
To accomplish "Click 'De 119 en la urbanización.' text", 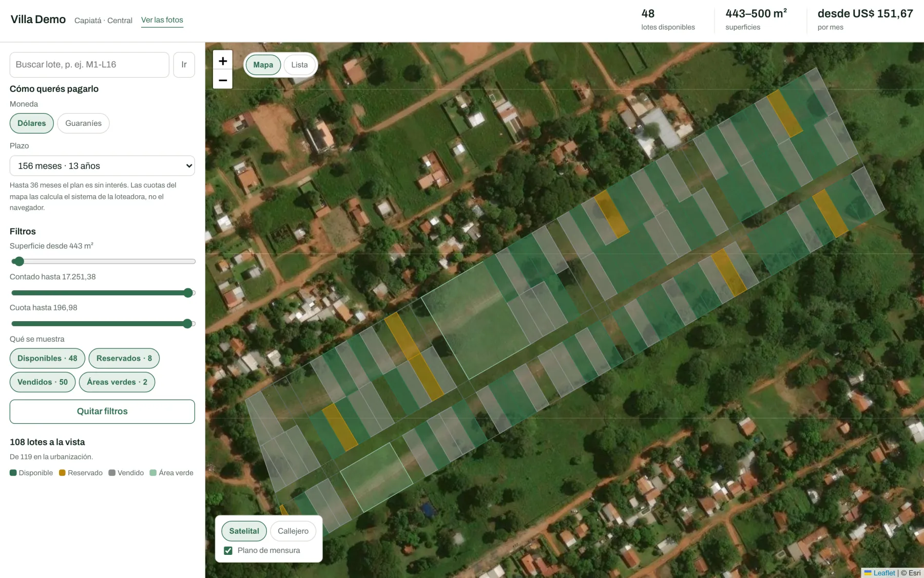I will coord(51,457).
